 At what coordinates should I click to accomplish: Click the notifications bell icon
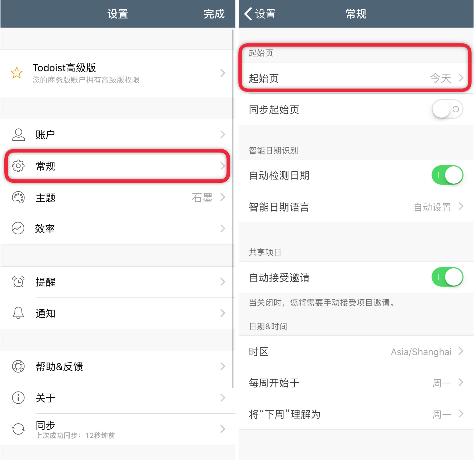(18, 313)
